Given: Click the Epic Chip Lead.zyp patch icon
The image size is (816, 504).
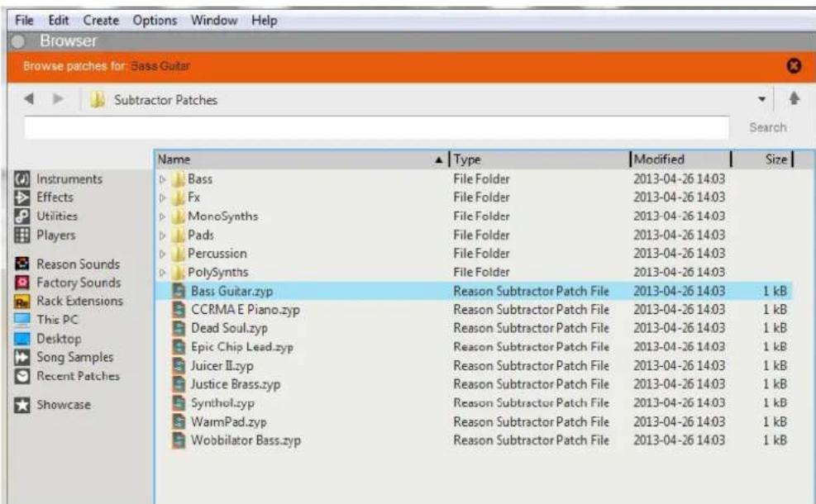Looking at the screenshot, I should [x=179, y=347].
